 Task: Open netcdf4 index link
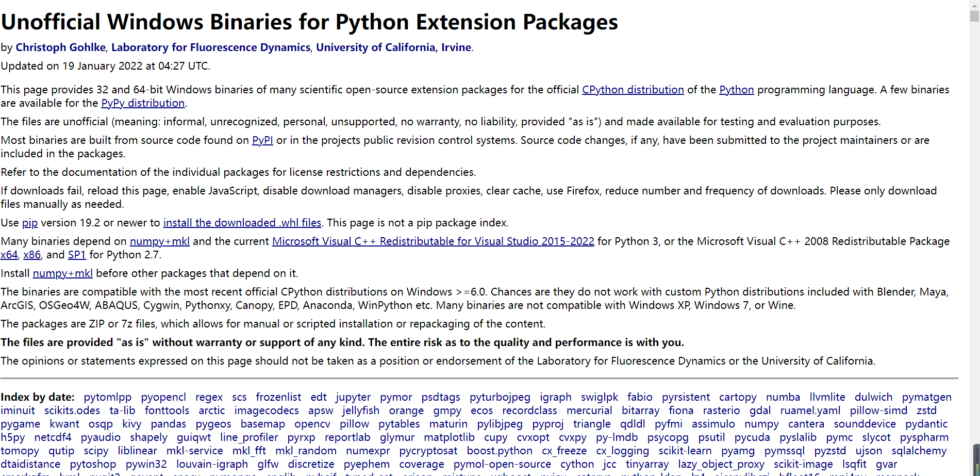pyautogui.click(x=53, y=437)
